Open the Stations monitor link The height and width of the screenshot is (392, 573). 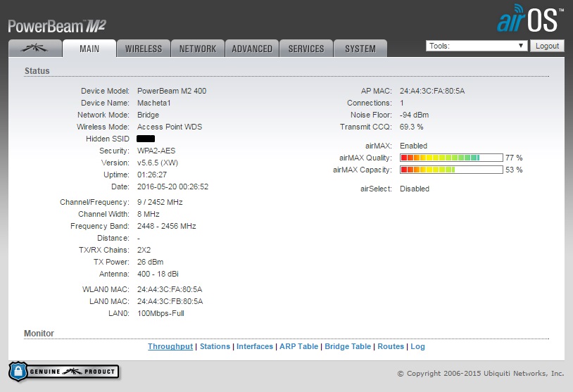point(215,346)
